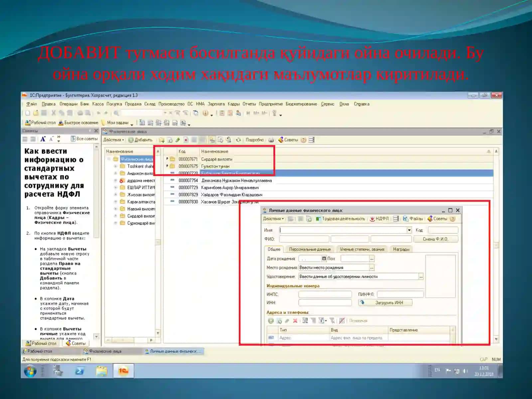532x399 pixels.
Task: Decrease font size with the small A icon
Action: pos(51,139)
